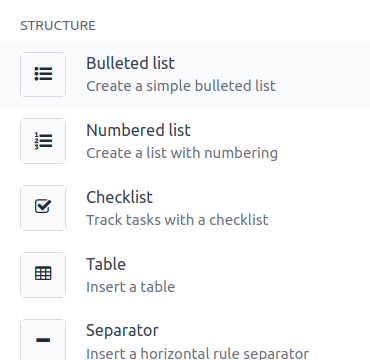This screenshot has width=370, height=360.
Task: Click 'Track tasks with a checklist' text
Action: click(177, 220)
